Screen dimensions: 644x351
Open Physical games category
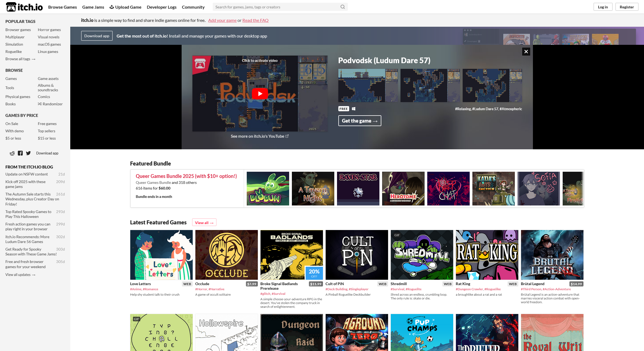pos(18,97)
